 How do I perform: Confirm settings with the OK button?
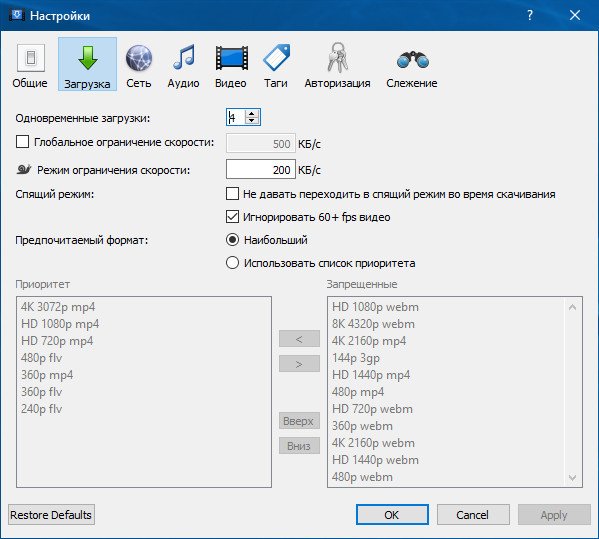(392, 515)
